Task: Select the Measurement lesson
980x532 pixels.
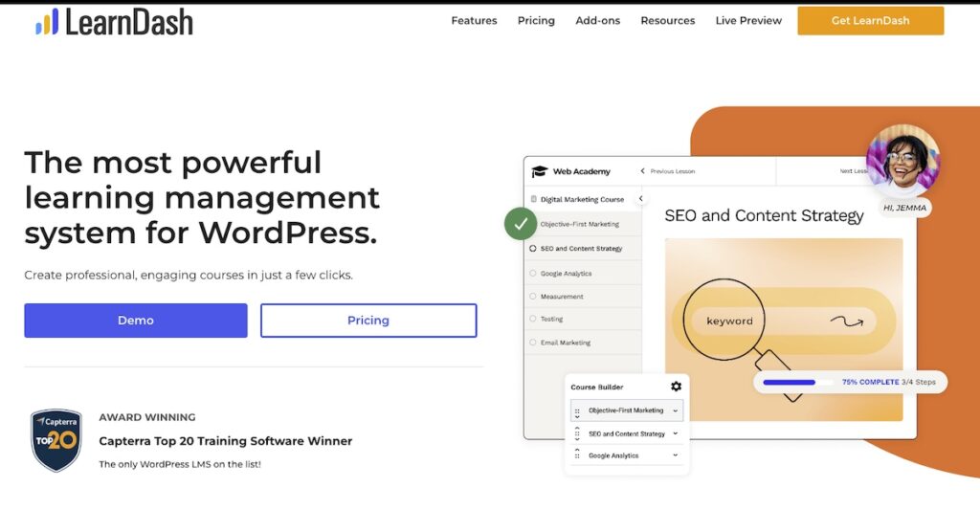Action: 561,297
